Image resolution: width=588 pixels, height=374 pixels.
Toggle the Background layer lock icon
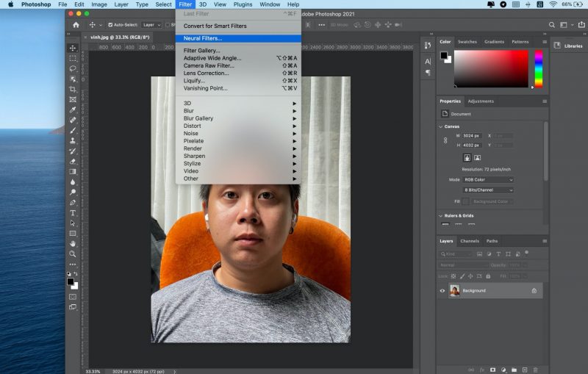(534, 291)
